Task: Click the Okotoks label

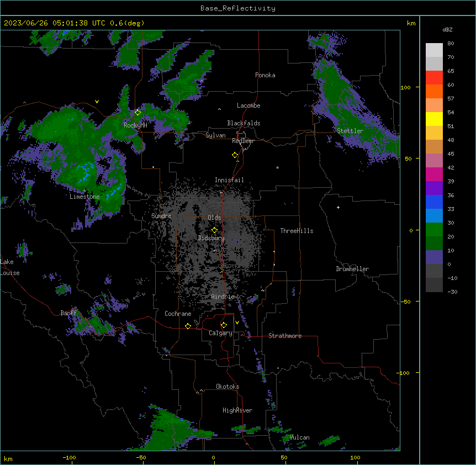Action: (228, 387)
